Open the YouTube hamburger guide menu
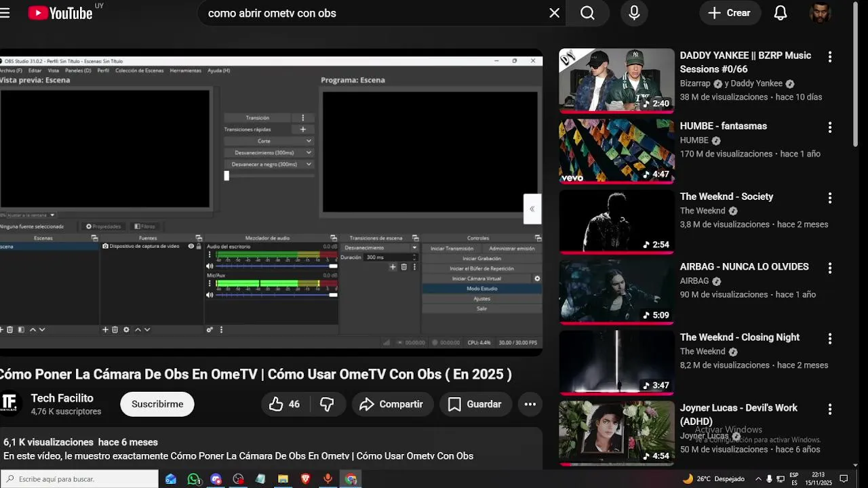 (x=5, y=13)
